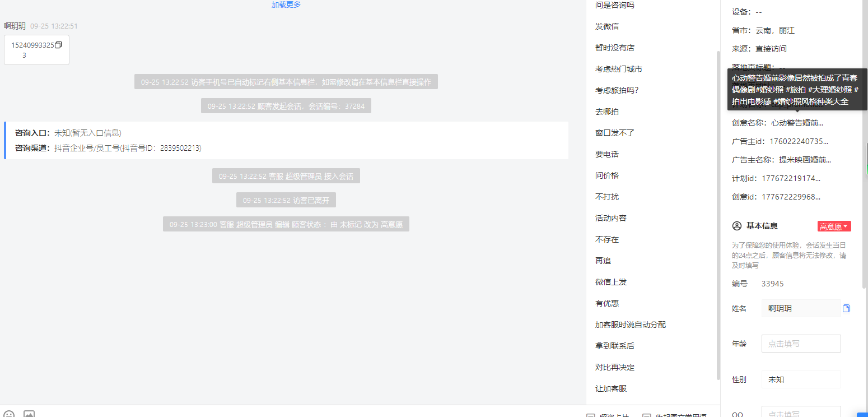The image size is (868, 417).
Task: Click the 咨询渠道 抖音企业号 info line
Action: (x=108, y=148)
